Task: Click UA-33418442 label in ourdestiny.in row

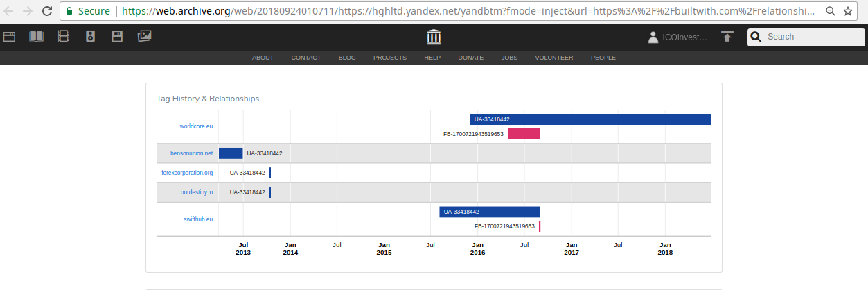Action: [247, 192]
